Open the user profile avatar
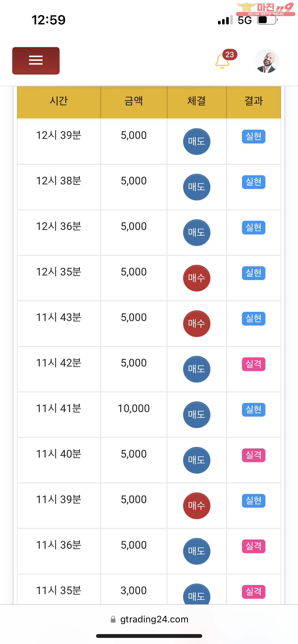Screen dimensions: 298x644 point(266,61)
